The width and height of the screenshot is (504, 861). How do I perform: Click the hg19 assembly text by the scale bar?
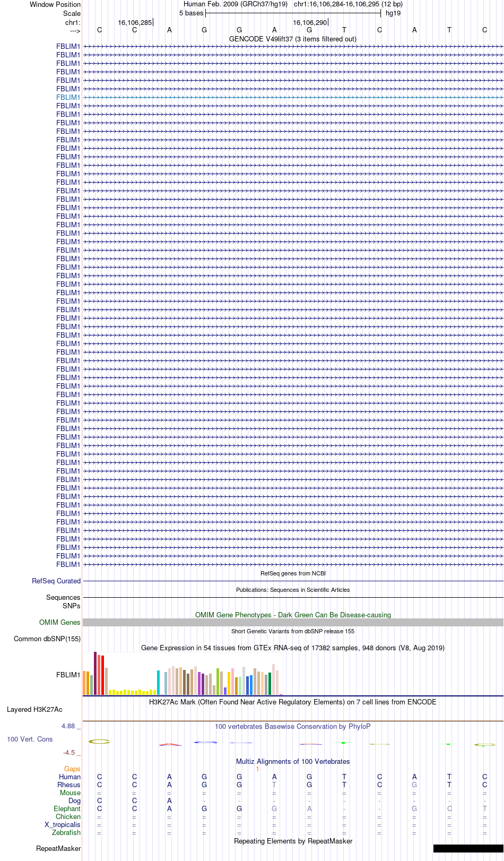pos(393,13)
